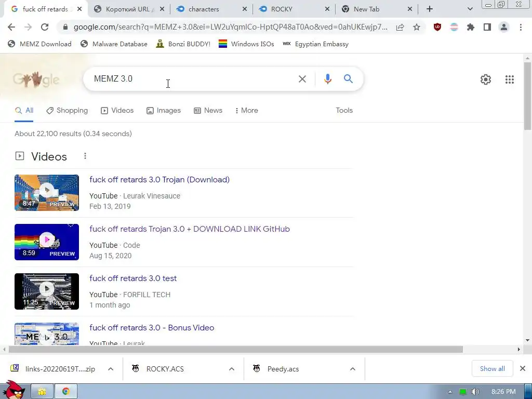Select the News search filter
Screen dimensions: 532x399
click(x=208, y=110)
